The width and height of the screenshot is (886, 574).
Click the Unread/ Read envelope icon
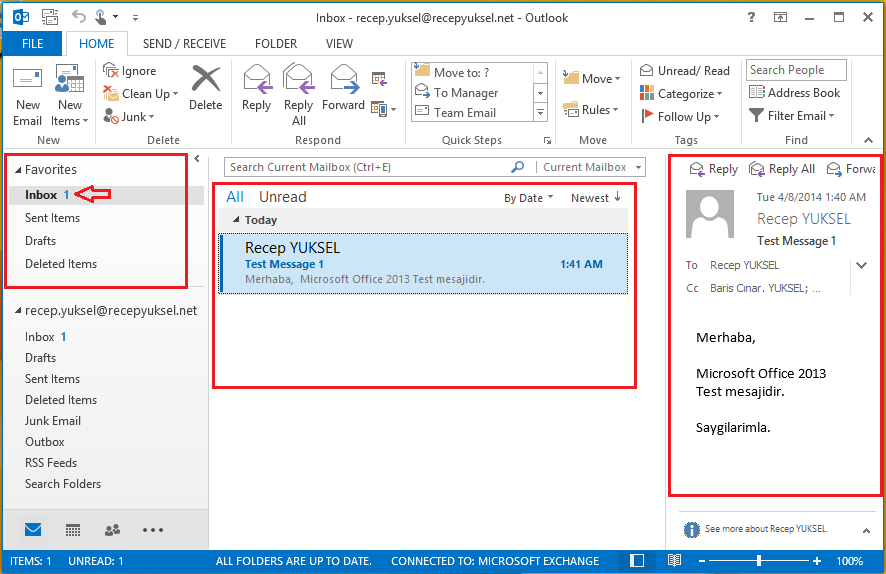point(646,71)
